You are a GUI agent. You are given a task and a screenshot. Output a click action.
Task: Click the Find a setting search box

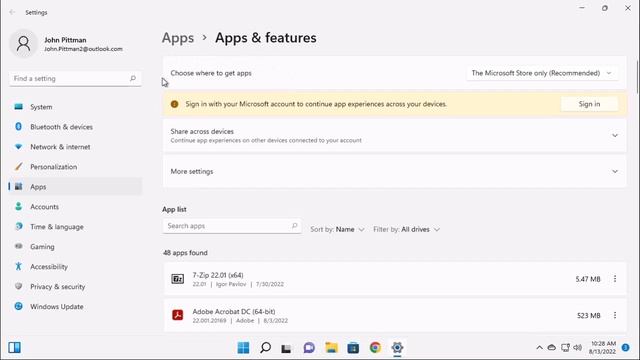point(75,78)
